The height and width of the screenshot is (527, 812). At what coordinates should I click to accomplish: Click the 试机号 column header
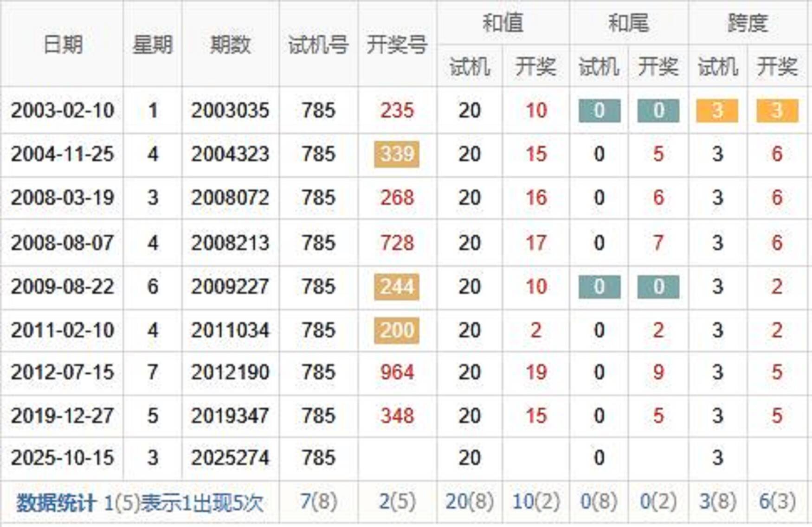(318, 45)
